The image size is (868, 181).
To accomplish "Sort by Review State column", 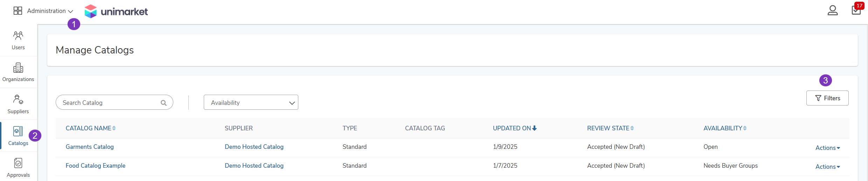I will [x=610, y=128].
